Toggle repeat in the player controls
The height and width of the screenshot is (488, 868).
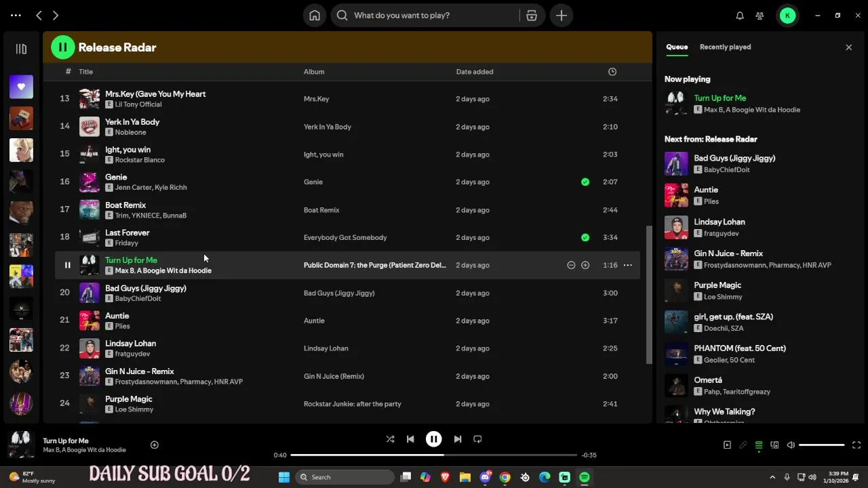tap(477, 439)
